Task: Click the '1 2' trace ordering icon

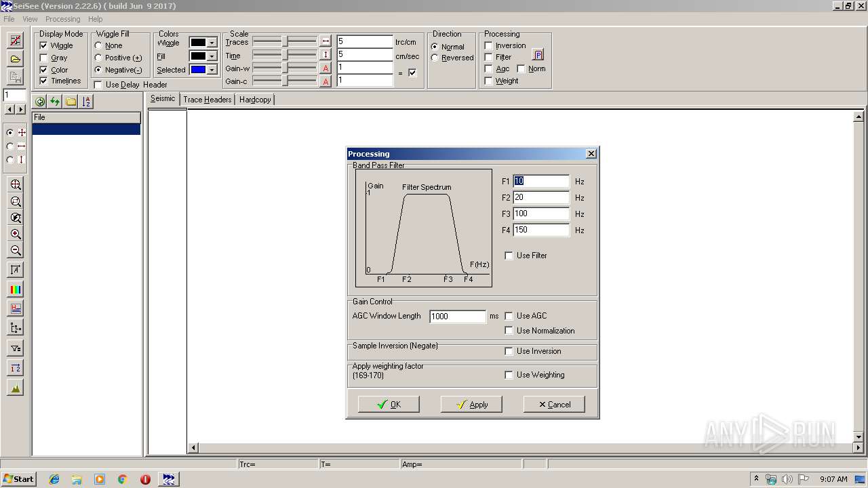Action: (16, 367)
